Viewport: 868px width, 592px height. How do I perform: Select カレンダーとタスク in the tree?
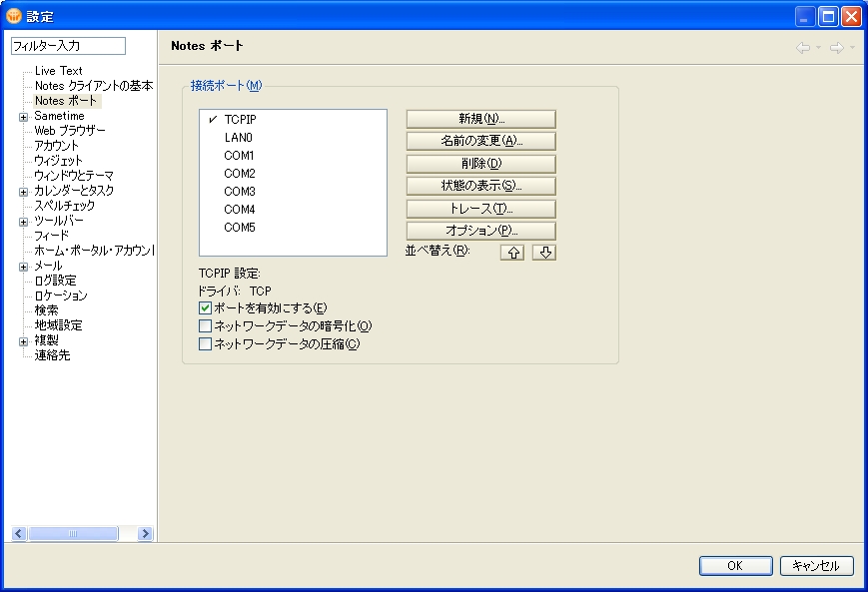click(74, 191)
